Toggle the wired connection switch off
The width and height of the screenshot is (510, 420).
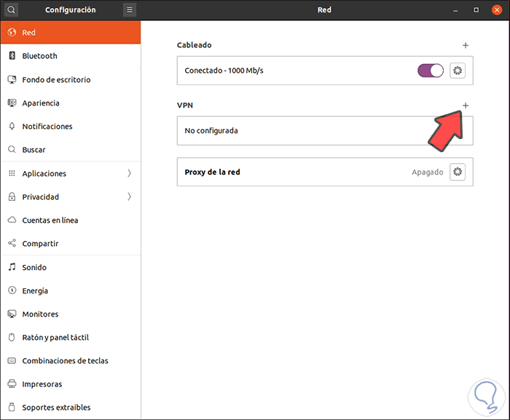(431, 71)
